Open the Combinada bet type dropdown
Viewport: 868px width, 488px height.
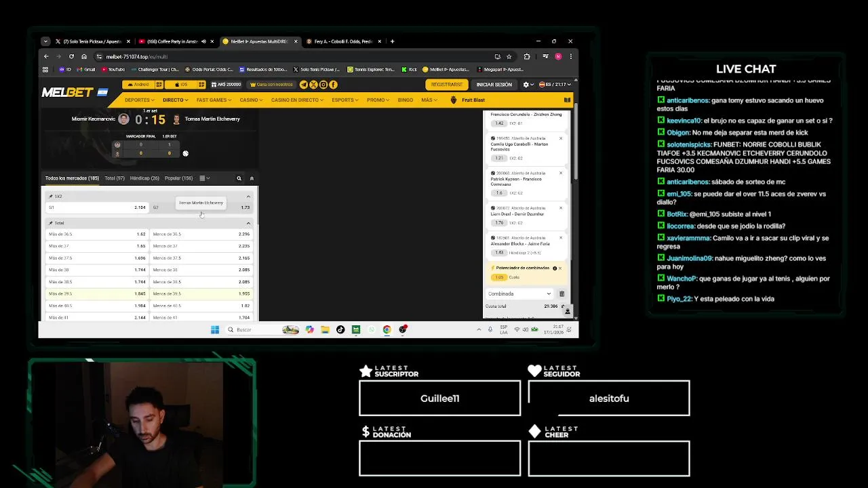[x=519, y=294]
